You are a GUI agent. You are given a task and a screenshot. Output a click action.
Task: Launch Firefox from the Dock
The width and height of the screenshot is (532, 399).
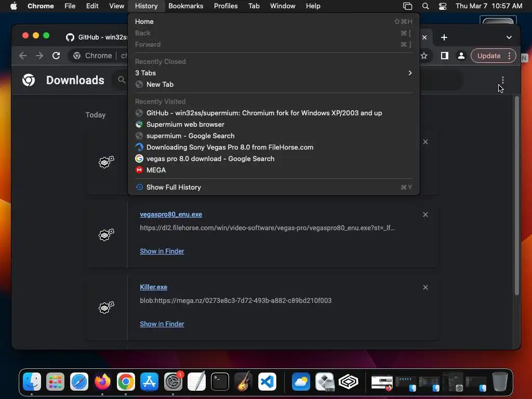tap(102, 382)
